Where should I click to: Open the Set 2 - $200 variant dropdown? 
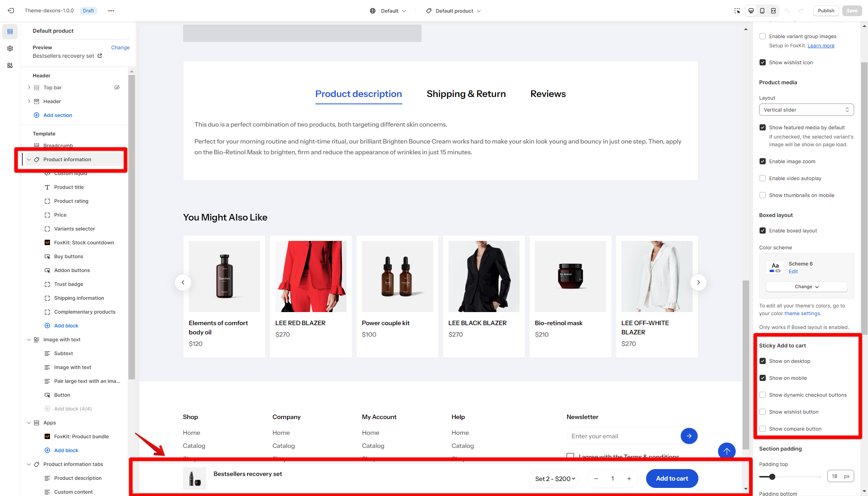tap(554, 479)
